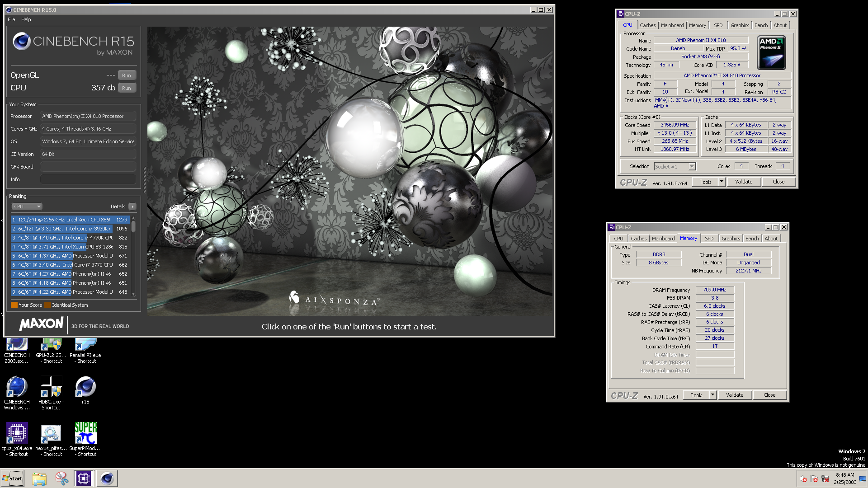Expand ranking Details arrow
The width and height of the screenshot is (868, 488).
pos(132,206)
